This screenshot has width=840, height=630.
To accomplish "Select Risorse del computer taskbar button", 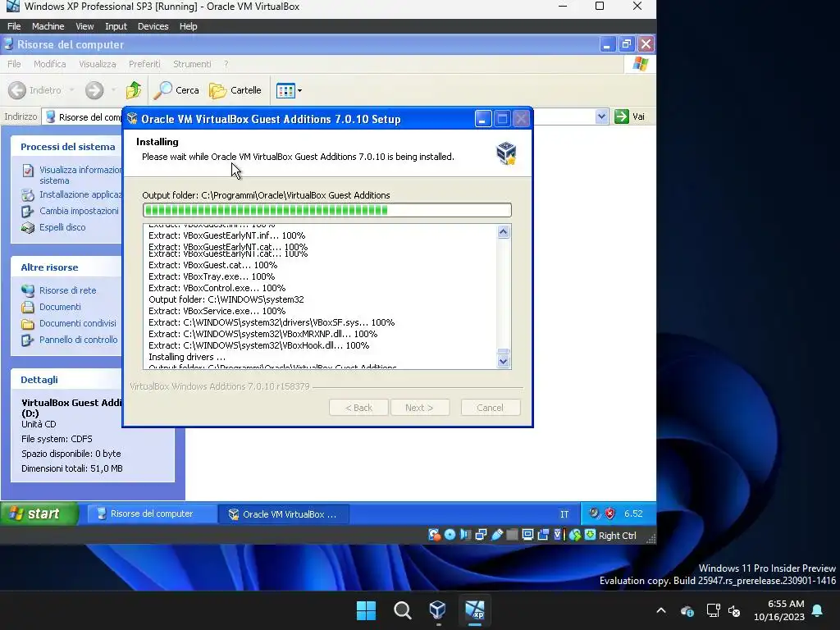I will 152,514.
